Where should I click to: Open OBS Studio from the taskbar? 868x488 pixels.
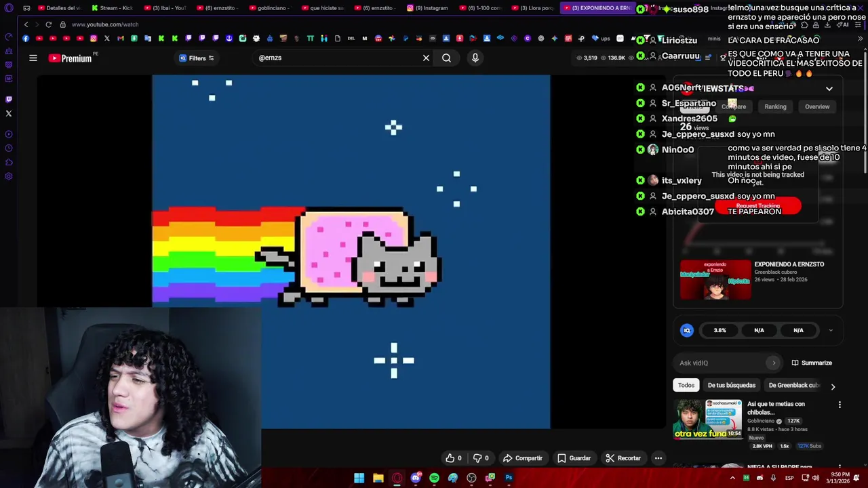coord(471,478)
